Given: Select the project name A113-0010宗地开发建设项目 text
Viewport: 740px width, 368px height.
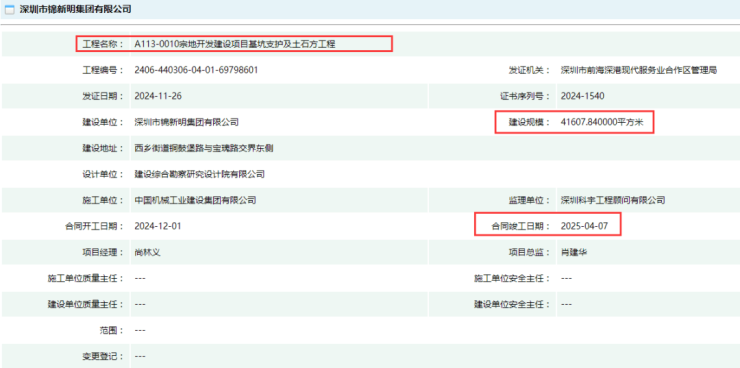Looking at the screenshot, I should point(235,44).
